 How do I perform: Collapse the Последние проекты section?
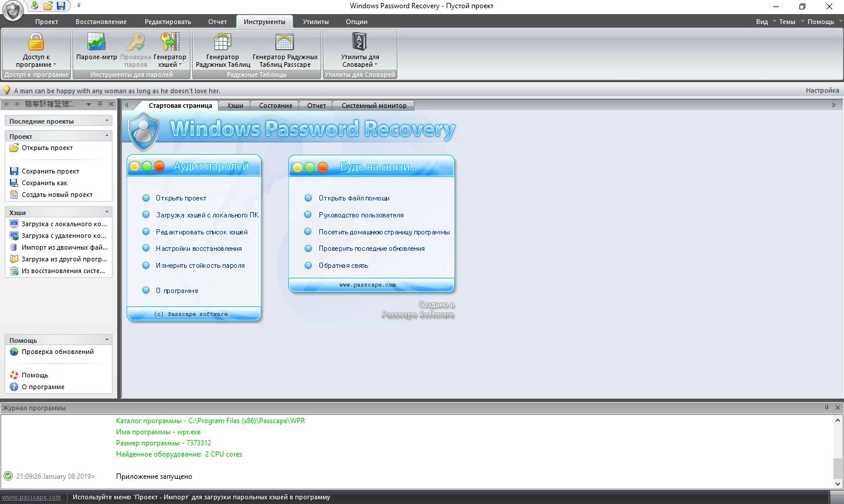[x=107, y=120]
